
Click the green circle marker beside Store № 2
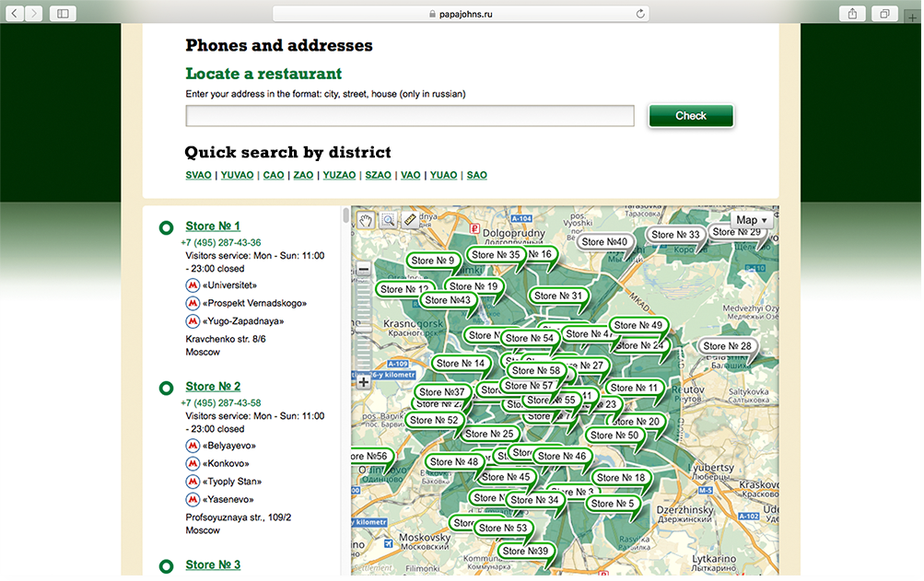point(166,388)
